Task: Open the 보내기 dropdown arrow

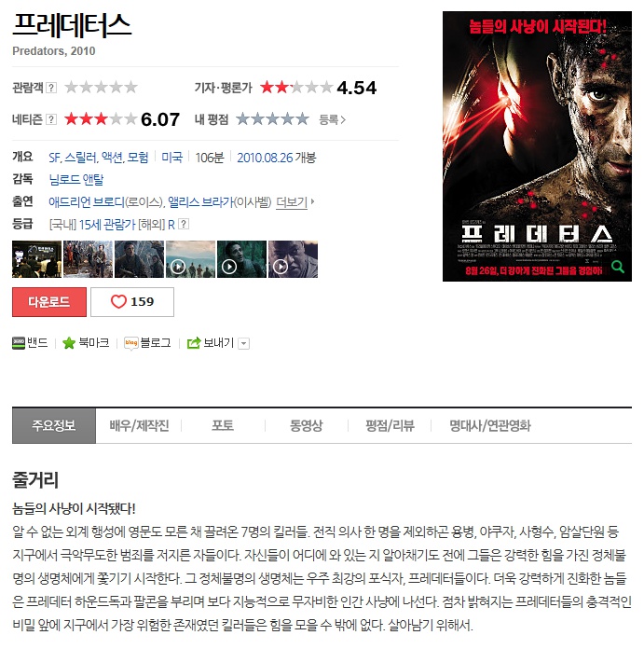Action: click(x=244, y=343)
